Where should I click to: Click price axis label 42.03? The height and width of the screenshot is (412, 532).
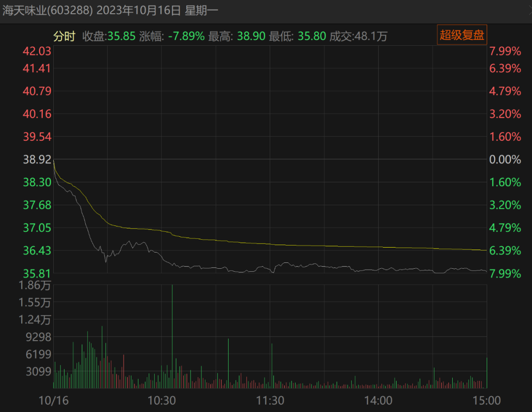pyautogui.click(x=37, y=51)
